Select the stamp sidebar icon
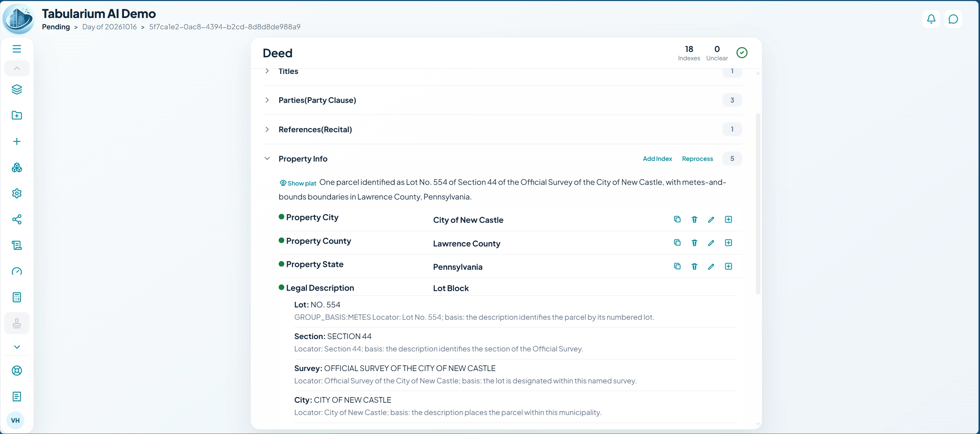The height and width of the screenshot is (434, 980). [17, 323]
